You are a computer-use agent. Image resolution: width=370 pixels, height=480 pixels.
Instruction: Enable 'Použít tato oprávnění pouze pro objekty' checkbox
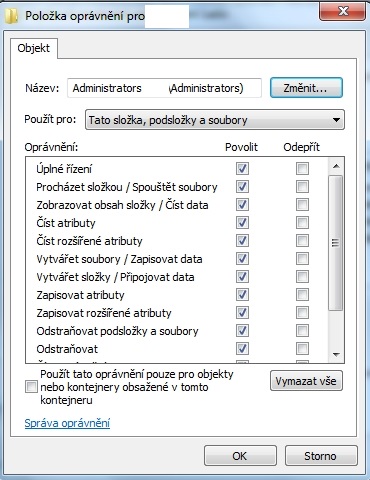pyautogui.click(x=31, y=387)
